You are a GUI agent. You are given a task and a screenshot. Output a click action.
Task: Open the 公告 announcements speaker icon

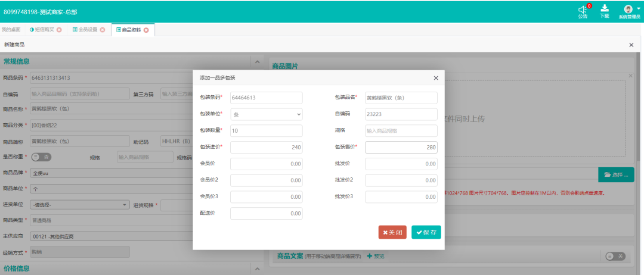(x=583, y=10)
